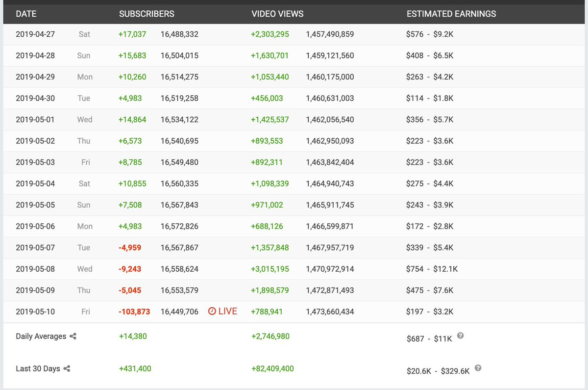Viewport: 588px width, 390px height.
Task: Click the VIDEO VIEWS column header
Action: [x=277, y=14]
